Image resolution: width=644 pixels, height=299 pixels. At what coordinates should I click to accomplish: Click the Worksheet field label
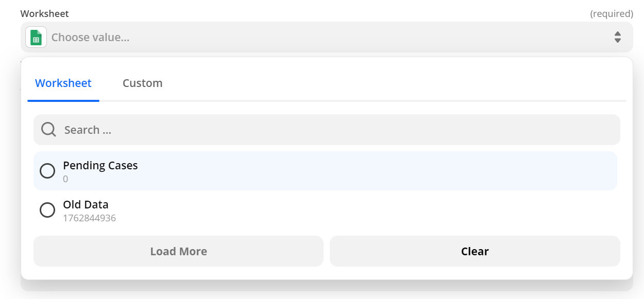click(44, 13)
